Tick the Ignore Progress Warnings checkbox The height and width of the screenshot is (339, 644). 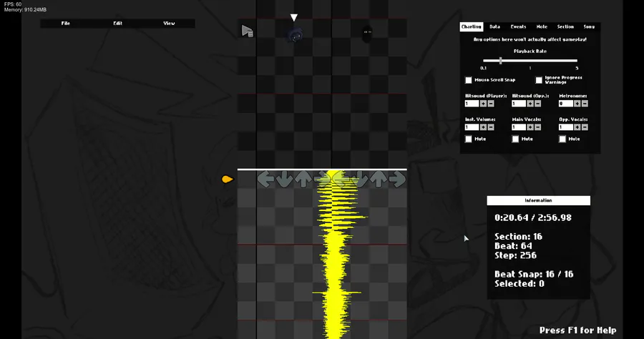pos(539,80)
